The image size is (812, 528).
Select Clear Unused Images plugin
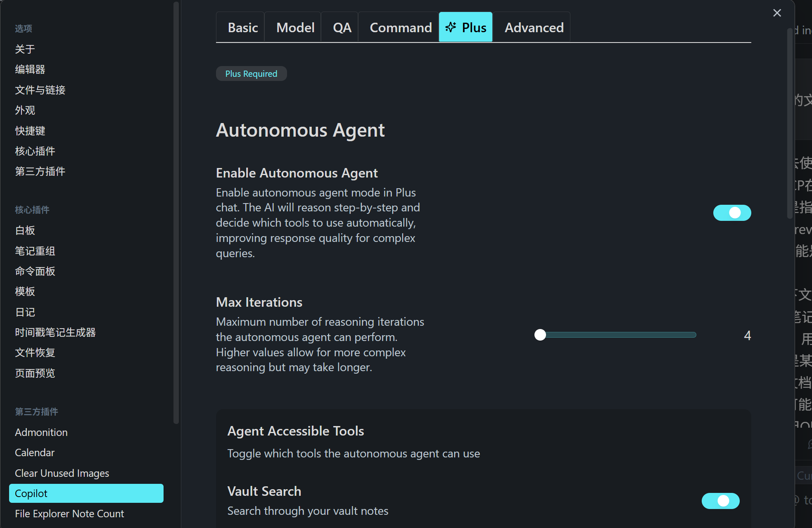pyautogui.click(x=62, y=473)
